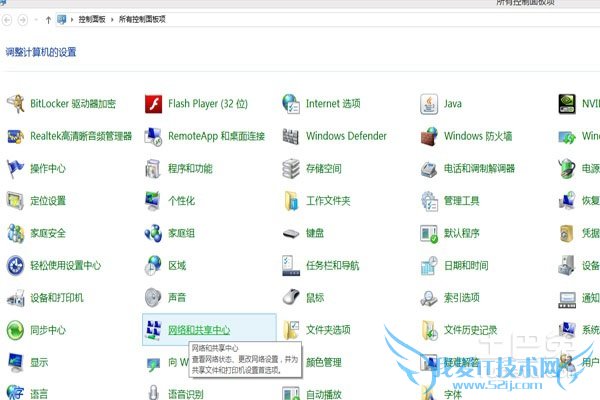
Task: Open the 语言 icon
Action: [15, 392]
